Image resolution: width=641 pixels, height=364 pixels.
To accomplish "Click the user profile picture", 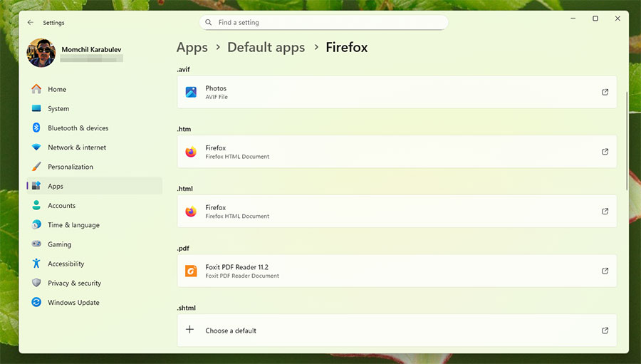I will click(x=41, y=53).
